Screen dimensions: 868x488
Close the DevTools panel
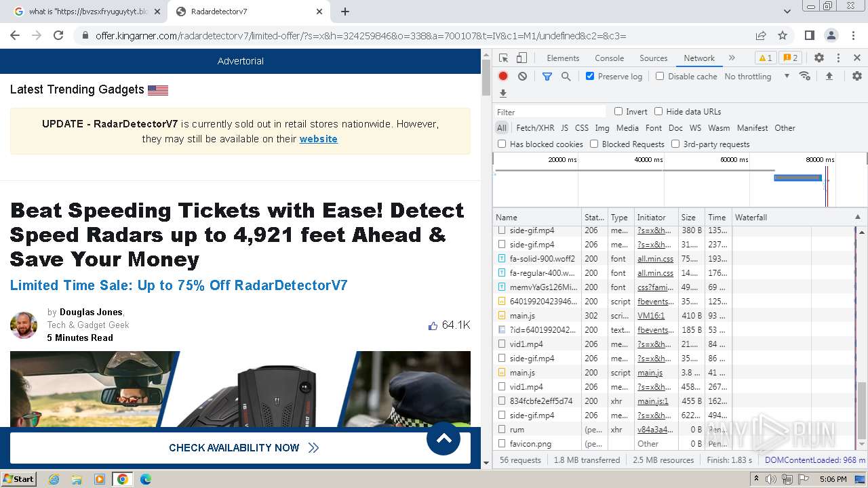pos(857,58)
